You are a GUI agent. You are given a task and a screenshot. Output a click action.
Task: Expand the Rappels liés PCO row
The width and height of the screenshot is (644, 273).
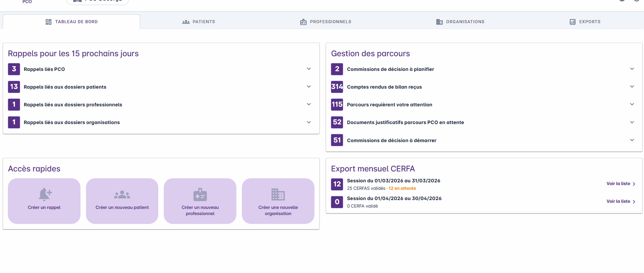[x=309, y=69]
